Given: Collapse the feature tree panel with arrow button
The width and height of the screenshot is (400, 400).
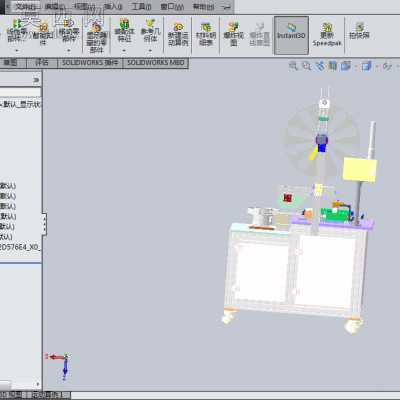Looking at the screenshot, I should (36, 80).
